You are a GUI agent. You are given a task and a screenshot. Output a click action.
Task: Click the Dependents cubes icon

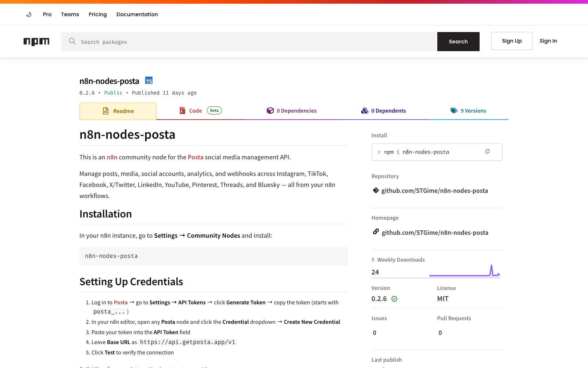(x=365, y=110)
